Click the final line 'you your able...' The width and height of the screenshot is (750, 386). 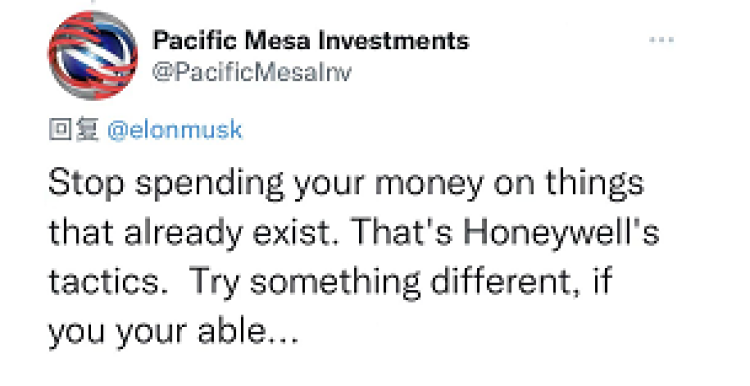pyautogui.click(x=174, y=332)
